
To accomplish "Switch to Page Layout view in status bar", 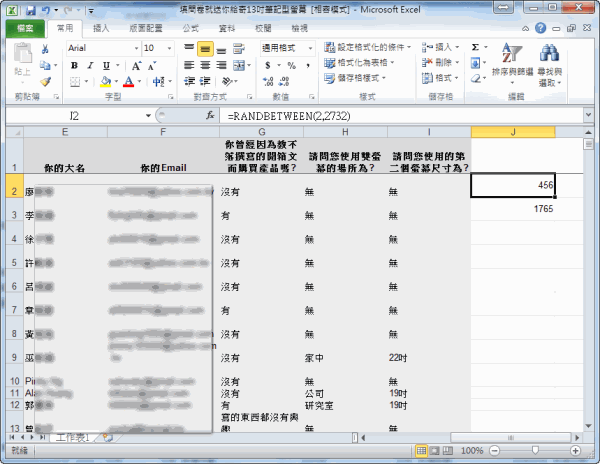I will click(x=435, y=451).
